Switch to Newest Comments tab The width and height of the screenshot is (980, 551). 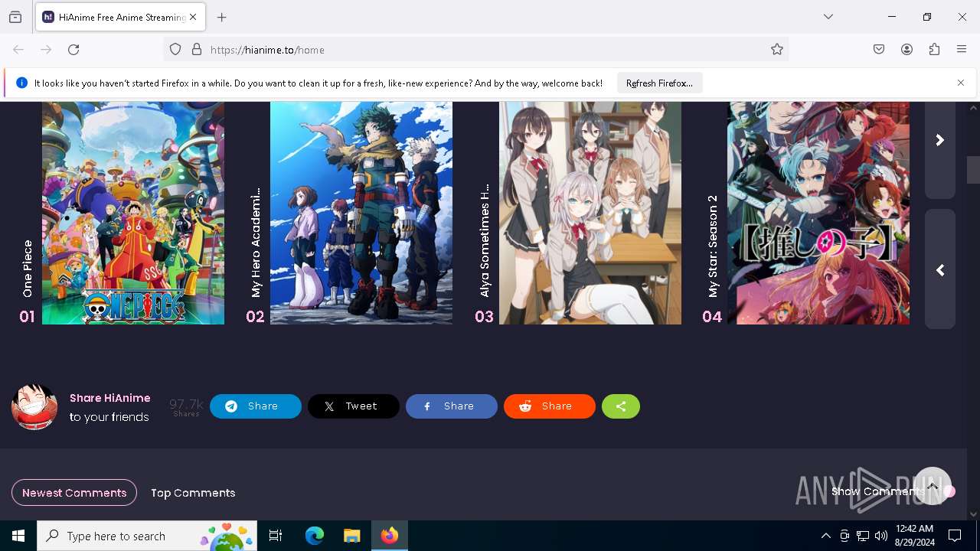pos(74,493)
